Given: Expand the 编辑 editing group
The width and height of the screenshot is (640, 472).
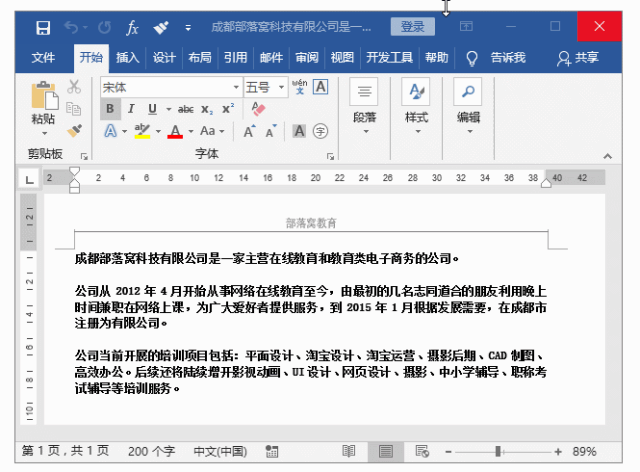Looking at the screenshot, I should (x=469, y=107).
